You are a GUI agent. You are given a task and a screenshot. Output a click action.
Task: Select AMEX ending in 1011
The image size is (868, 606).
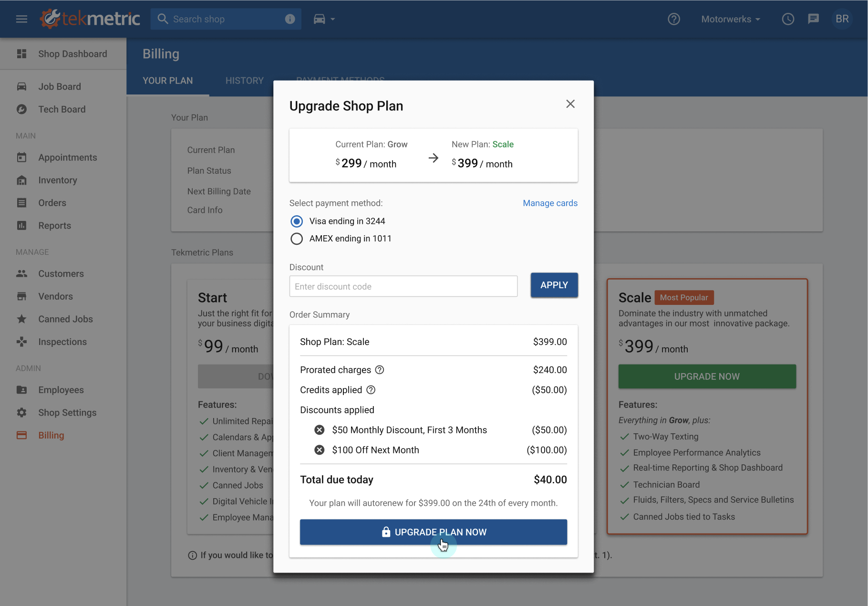point(297,239)
